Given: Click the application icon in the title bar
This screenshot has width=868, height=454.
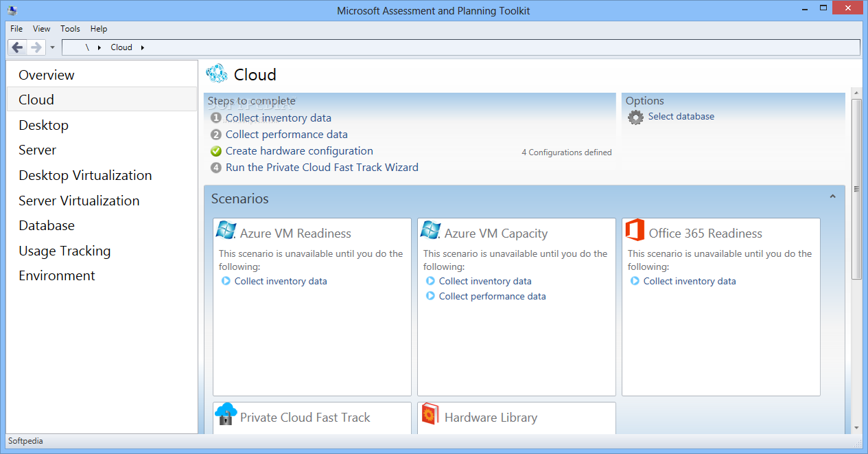Looking at the screenshot, I should [12, 10].
